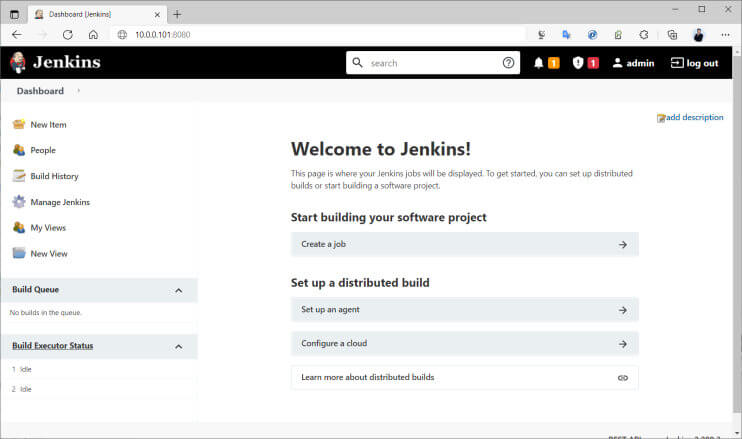742x439 pixels.
Task: Click the red security warning count badge
Action: 593,63
